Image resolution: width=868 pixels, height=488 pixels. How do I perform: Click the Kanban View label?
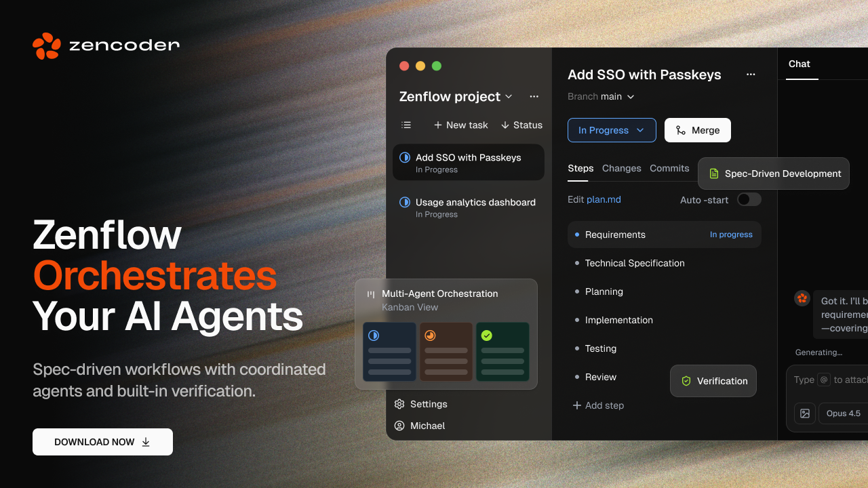tap(410, 307)
